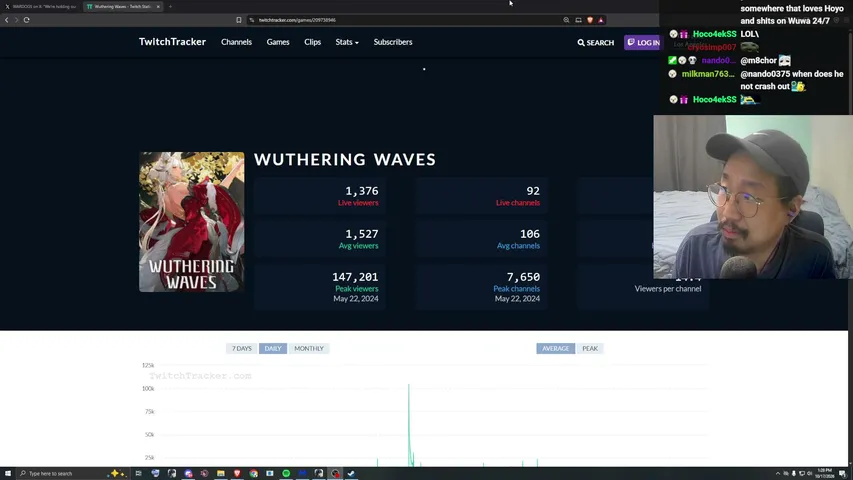Open the Windows Start menu

coord(8,473)
